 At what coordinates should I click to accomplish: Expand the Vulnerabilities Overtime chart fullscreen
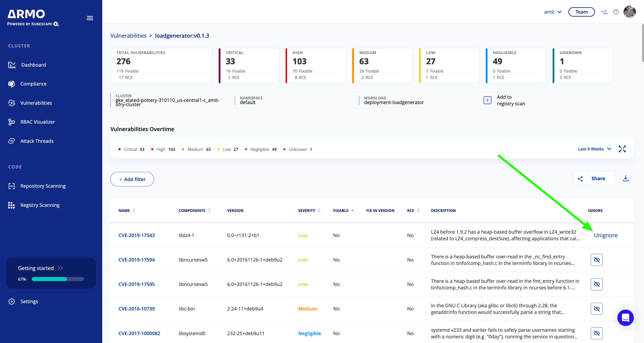click(x=622, y=149)
